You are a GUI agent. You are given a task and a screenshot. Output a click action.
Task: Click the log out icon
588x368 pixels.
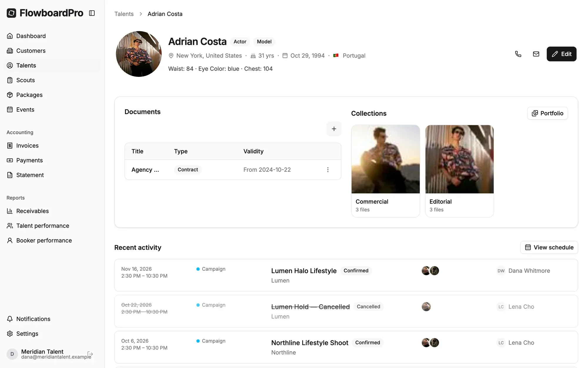(90, 354)
